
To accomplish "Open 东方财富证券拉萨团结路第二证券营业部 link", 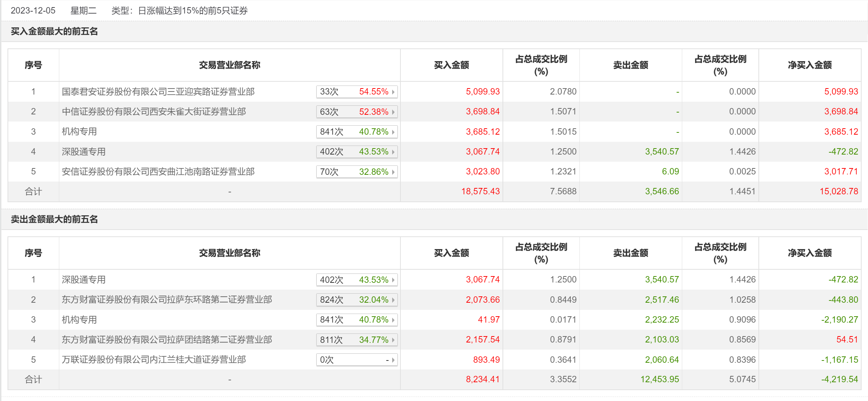I will (x=167, y=340).
